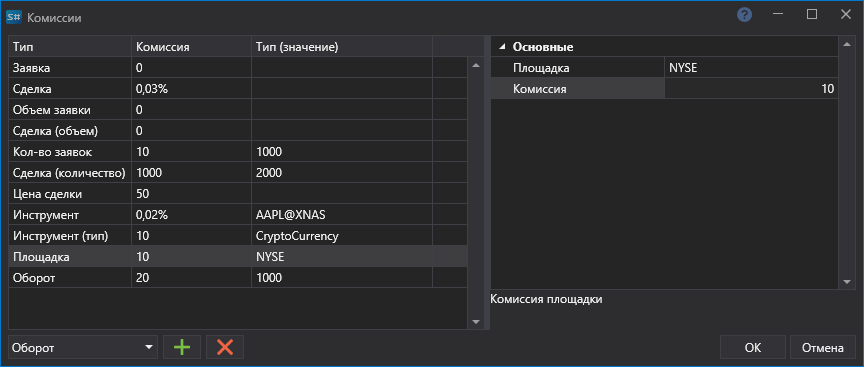The image size is (864, 367).
Task: Select the Цена сделки row
Action: tap(238, 194)
